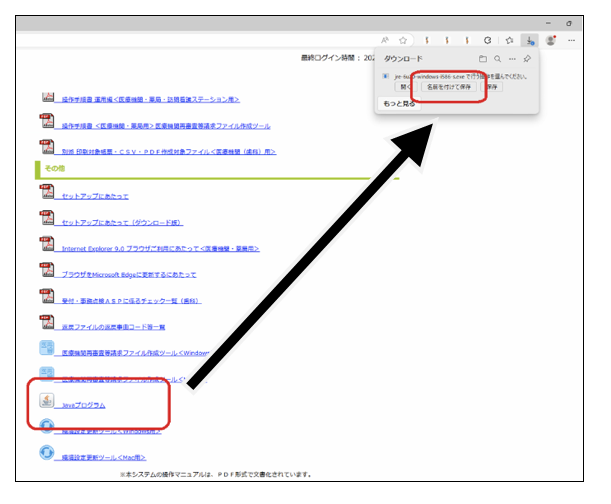Screen dimensions: 611x504
Task: Click the Java icon beside Javaプログラム
Action: click(46, 400)
